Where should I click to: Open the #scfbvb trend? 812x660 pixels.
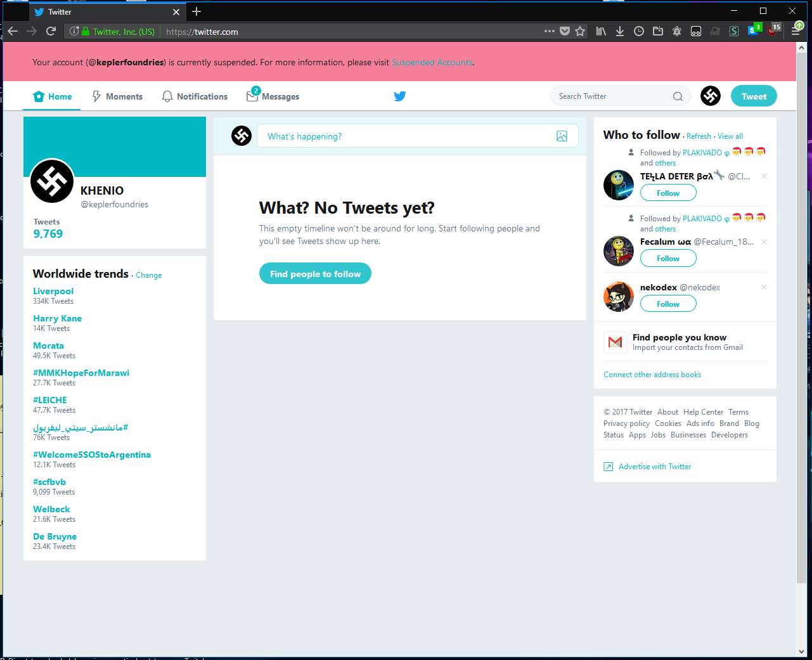tap(49, 482)
